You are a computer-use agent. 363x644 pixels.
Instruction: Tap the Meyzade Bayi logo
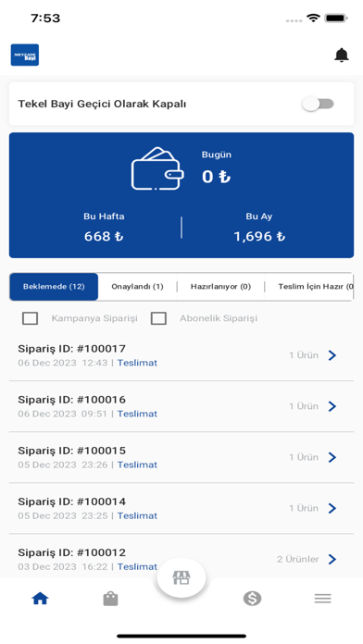[x=25, y=55]
